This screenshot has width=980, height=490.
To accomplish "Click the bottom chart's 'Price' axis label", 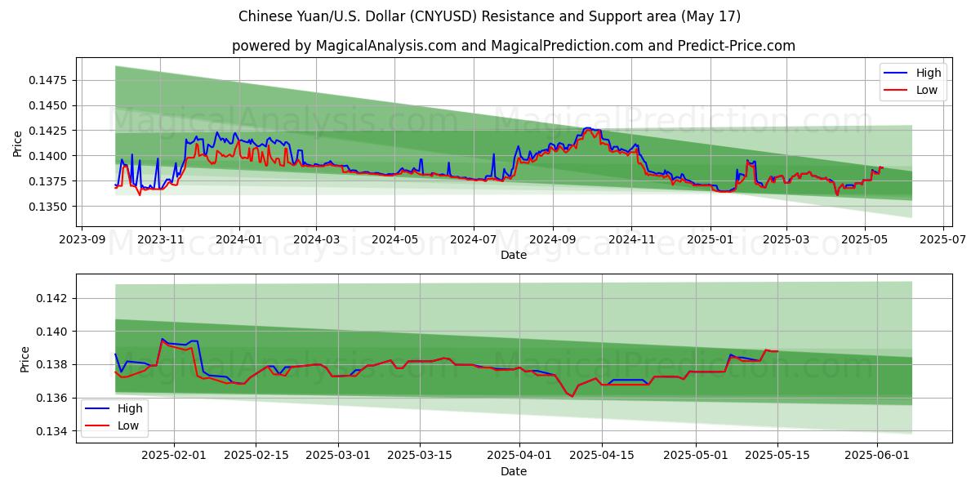I will 24,359.
